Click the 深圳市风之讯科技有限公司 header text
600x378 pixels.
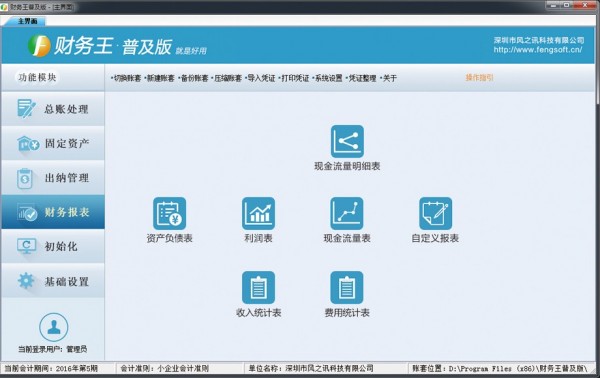[539, 40]
